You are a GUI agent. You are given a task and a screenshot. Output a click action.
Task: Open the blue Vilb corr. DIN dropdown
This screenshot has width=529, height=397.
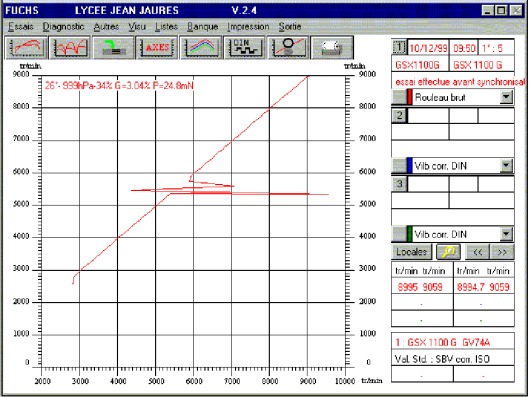(x=506, y=165)
